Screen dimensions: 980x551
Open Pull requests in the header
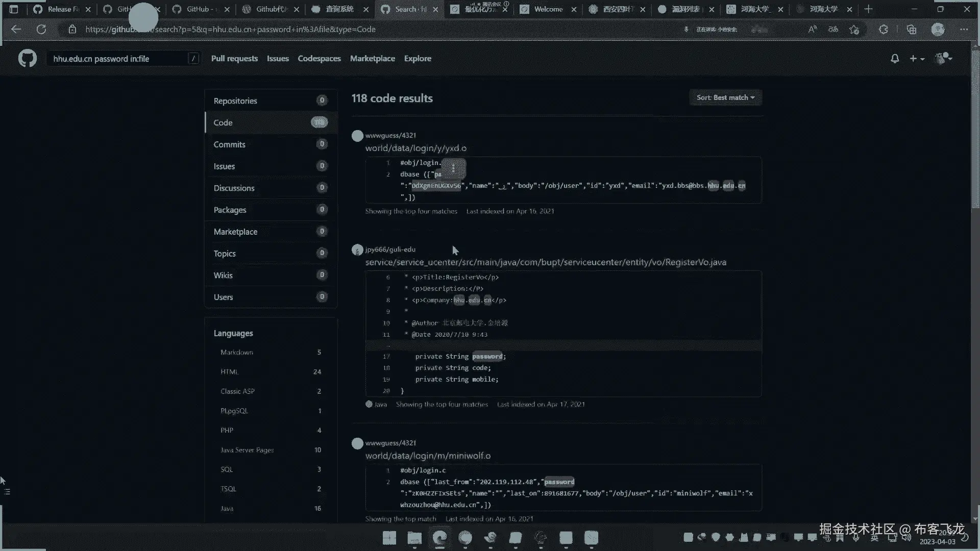pos(234,59)
